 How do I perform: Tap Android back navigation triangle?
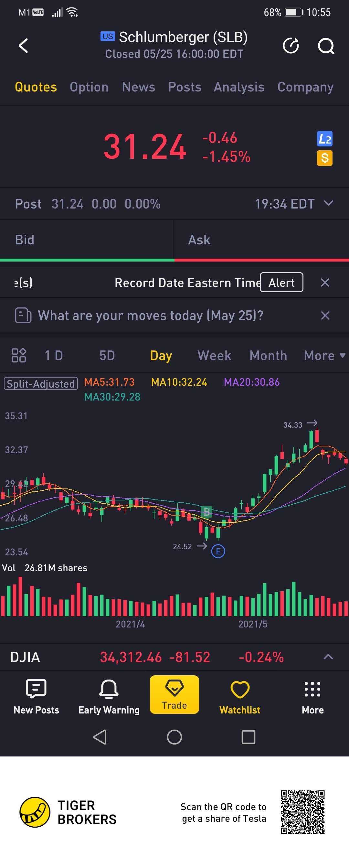(100, 737)
